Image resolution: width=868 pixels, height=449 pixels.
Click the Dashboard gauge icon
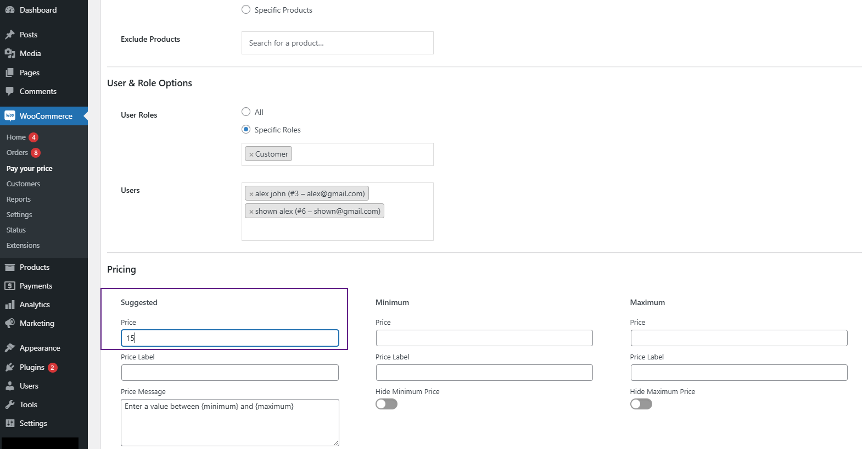point(10,10)
